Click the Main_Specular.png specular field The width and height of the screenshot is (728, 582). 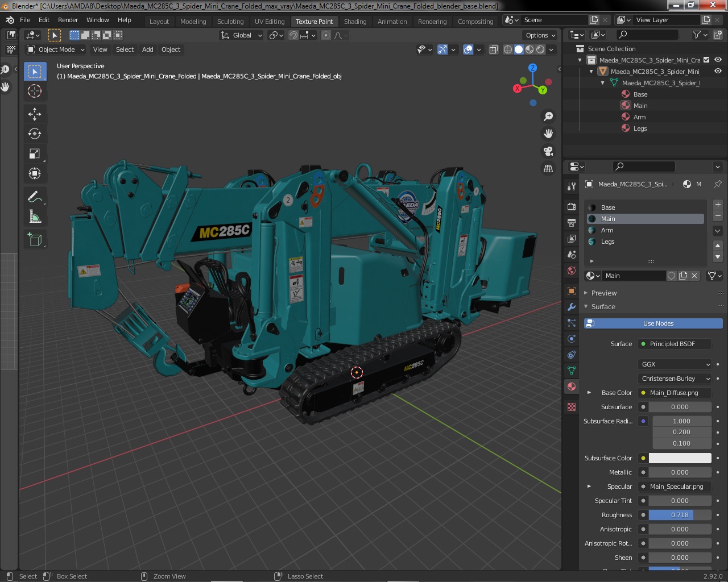[x=675, y=487]
